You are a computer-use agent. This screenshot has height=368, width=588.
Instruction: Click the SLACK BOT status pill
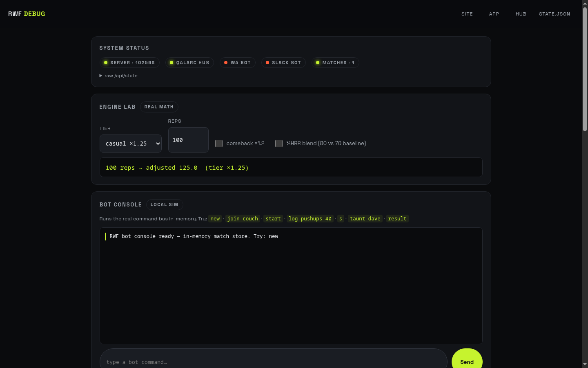point(283,63)
